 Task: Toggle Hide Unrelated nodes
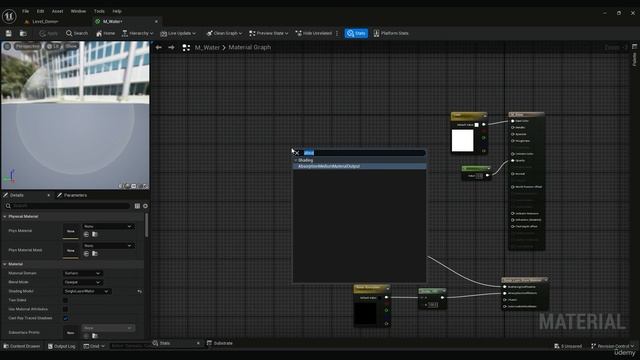coord(313,33)
